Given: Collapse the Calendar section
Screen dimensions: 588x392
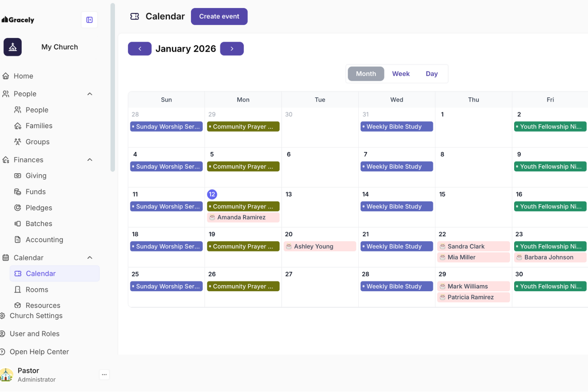Looking at the screenshot, I should (89, 257).
